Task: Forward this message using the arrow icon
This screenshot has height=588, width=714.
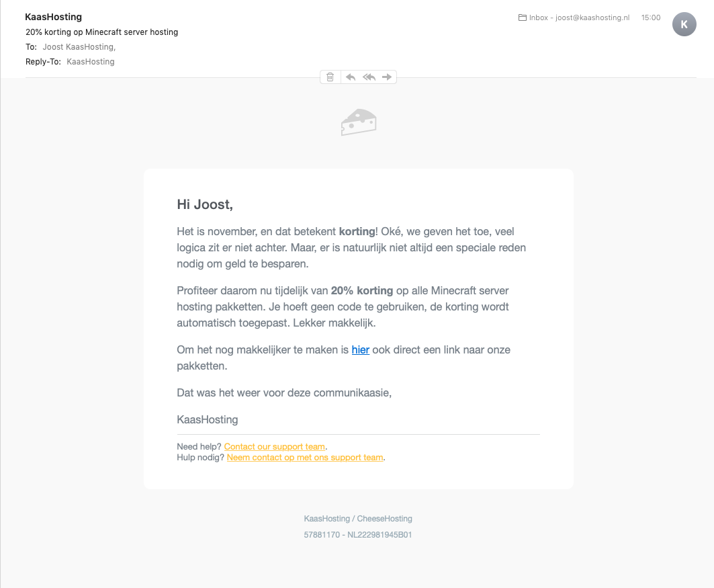Action: (x=387, y=77)
